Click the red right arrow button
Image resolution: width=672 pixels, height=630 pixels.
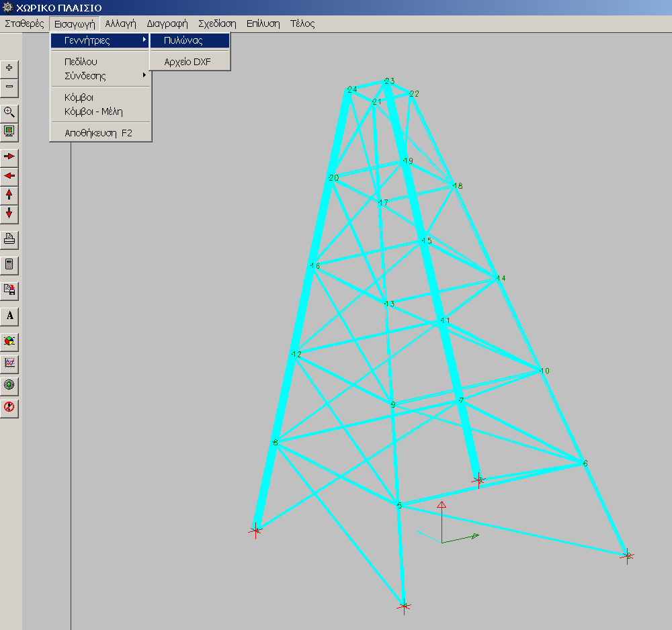(x=9, y=156)
